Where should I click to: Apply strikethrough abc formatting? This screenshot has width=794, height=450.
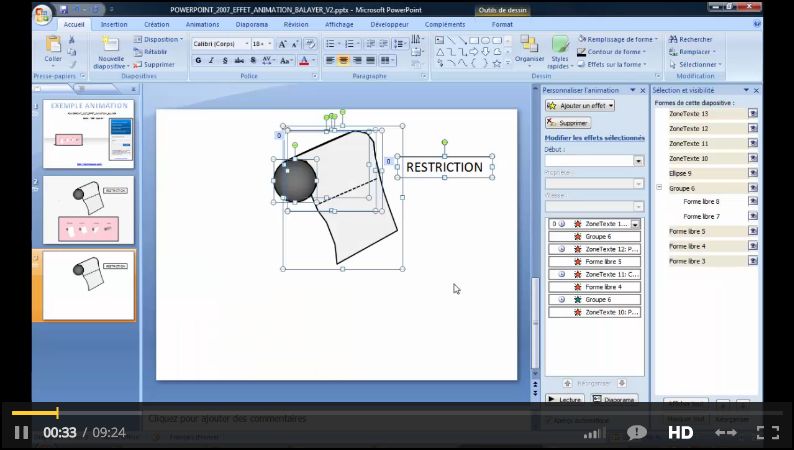coord(239,61)
